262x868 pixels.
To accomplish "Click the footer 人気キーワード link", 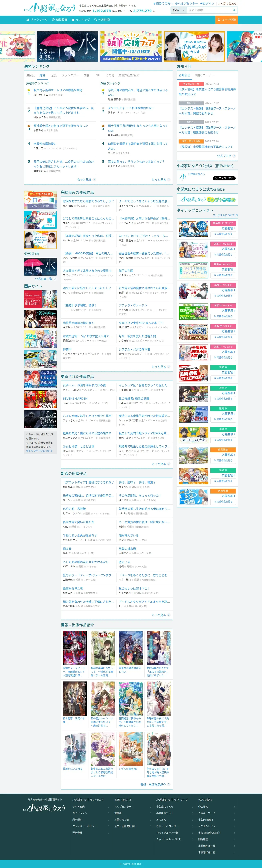I will click(x=206, y=813).
